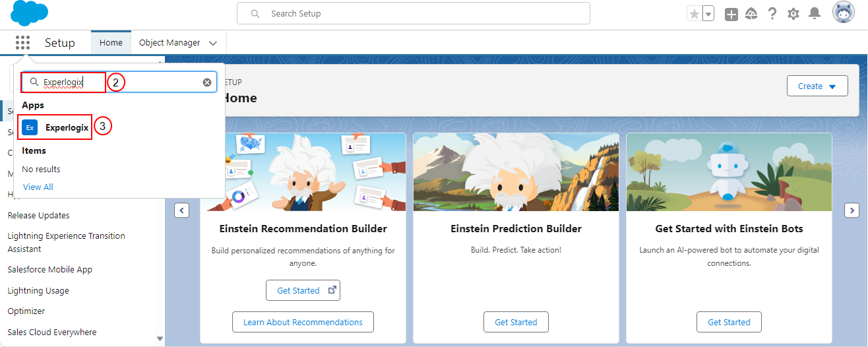Screen dimensions: 868x347
Task: Open Optimizer in sidebar
Action: tap(26, 311)
